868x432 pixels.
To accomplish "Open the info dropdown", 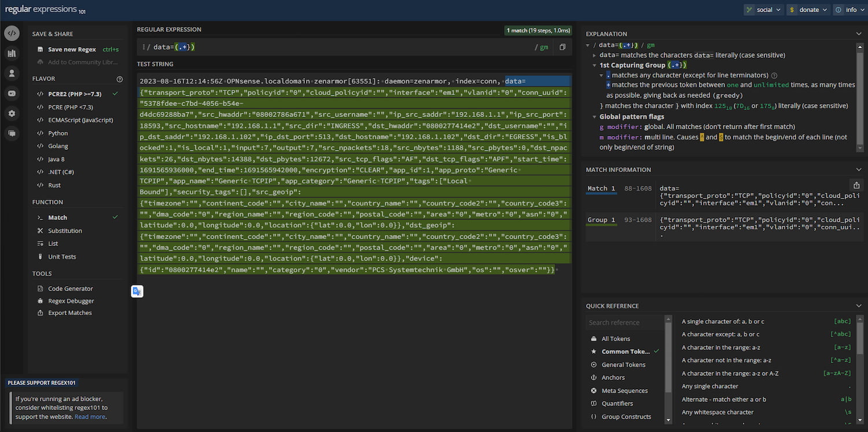I will pos(849,10).
